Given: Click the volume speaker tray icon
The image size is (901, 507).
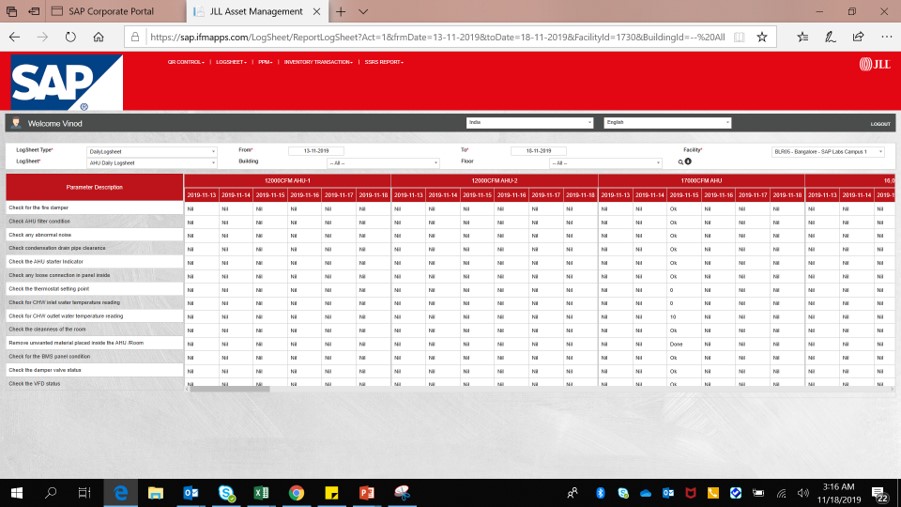Looking at the screenshot, I should click(x=803, y=493).
